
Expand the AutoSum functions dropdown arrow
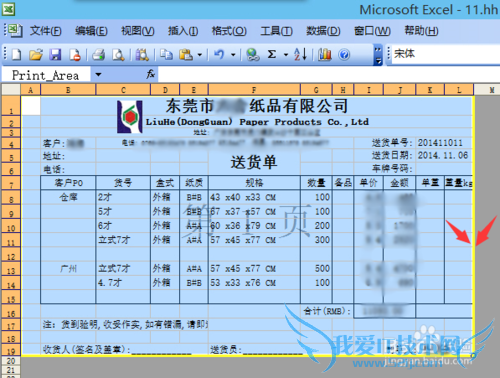point(286,54)
